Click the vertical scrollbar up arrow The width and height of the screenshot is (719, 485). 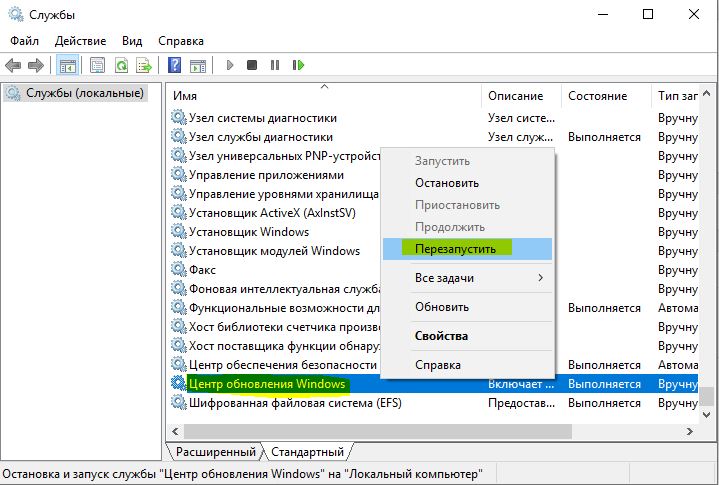point(707,94)
